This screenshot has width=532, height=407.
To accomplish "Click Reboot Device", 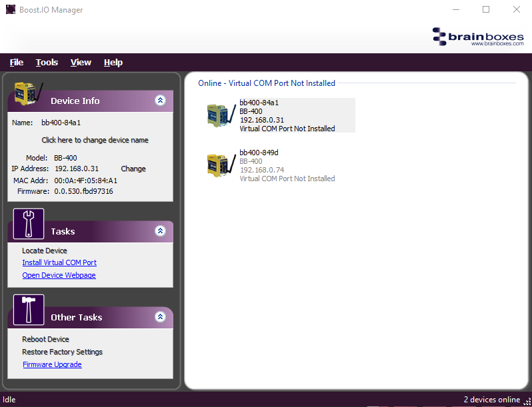I will tap(45, 339).
